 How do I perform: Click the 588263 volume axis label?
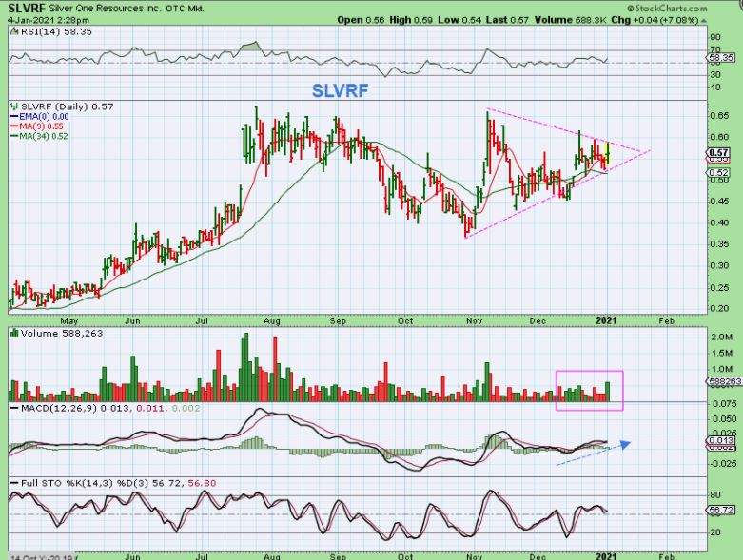723,381
